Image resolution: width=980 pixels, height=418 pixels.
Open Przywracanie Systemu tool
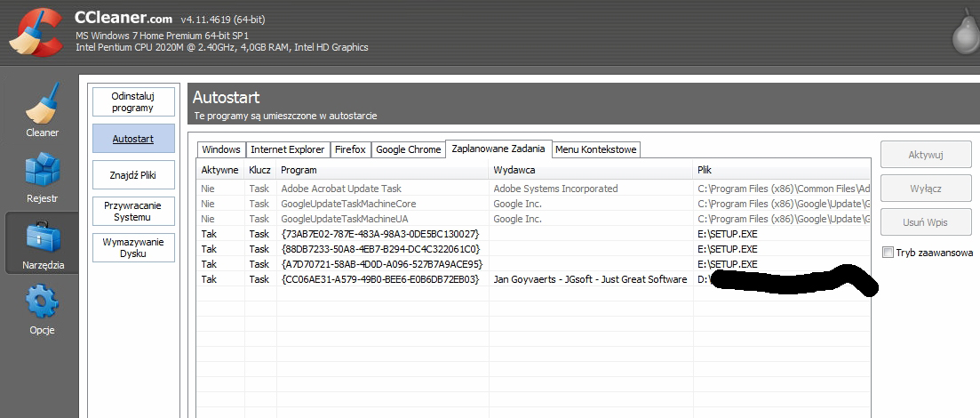tap(133, 212)
